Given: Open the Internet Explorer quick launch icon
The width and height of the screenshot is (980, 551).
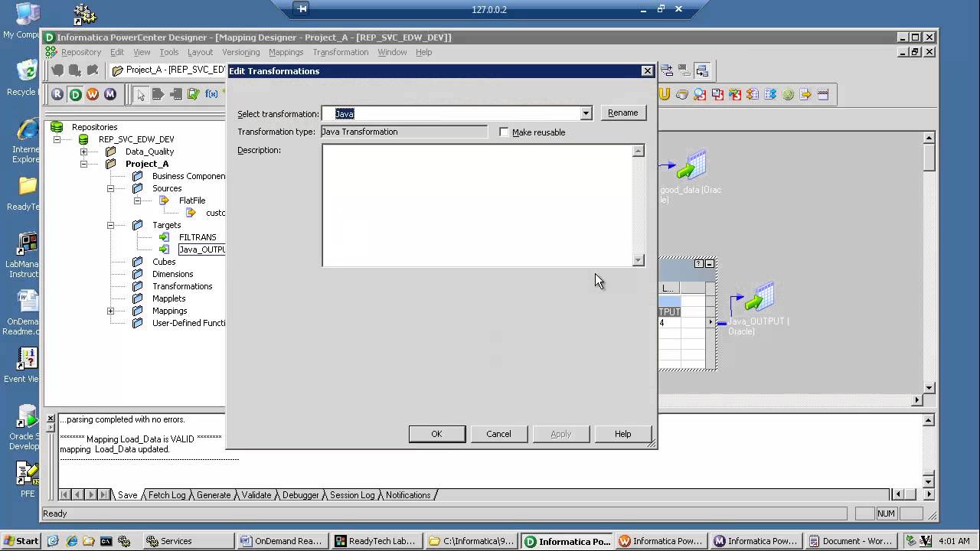Looking at the screenshot, I should point(71,541).
